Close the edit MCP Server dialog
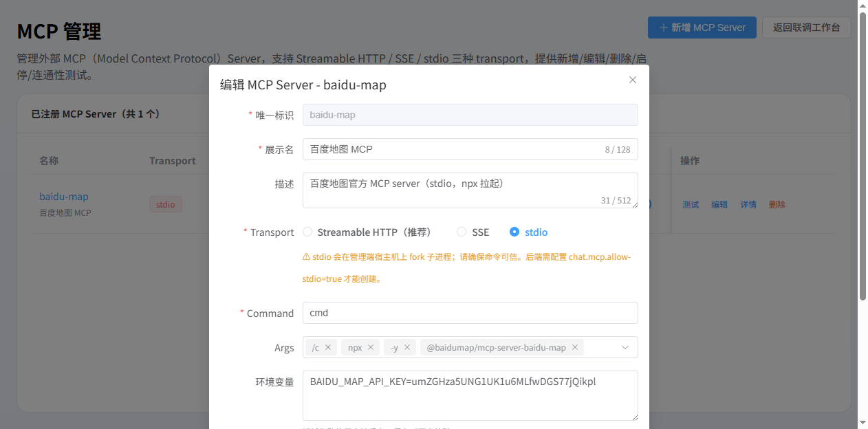 [x=633, y=80]
